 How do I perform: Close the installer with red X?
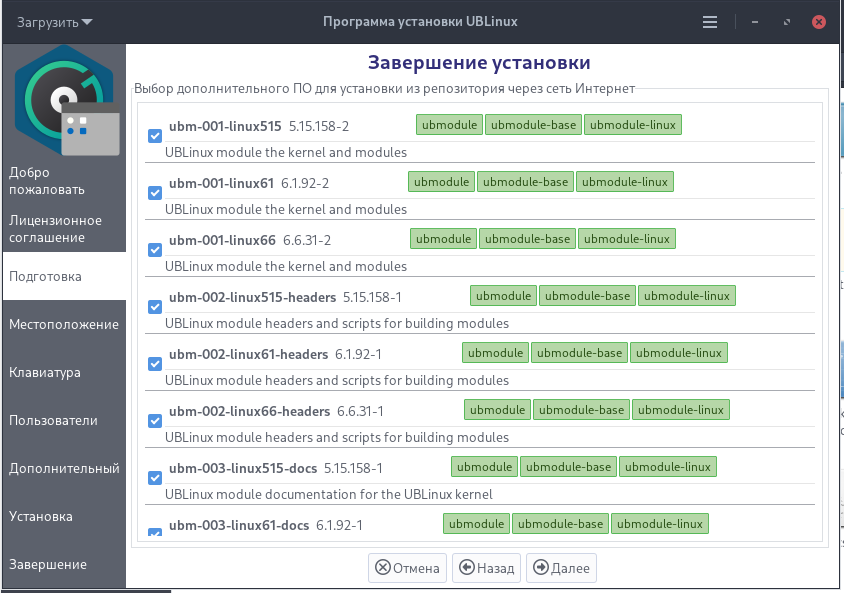pyautogui.click(x=819, y=22)
